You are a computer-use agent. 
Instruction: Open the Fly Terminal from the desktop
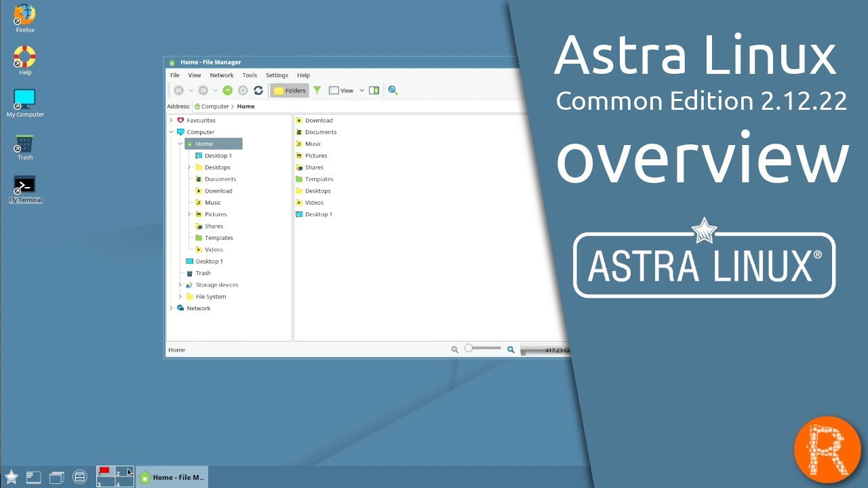coord(24,184)
